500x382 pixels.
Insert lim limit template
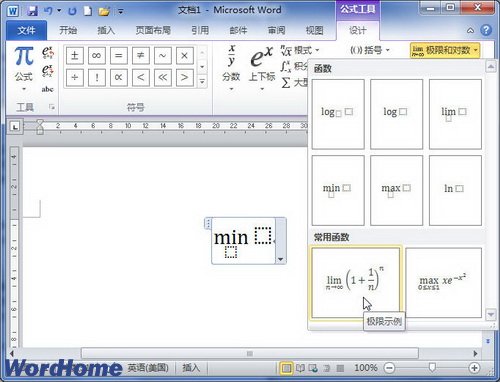(x=455, y=114)
